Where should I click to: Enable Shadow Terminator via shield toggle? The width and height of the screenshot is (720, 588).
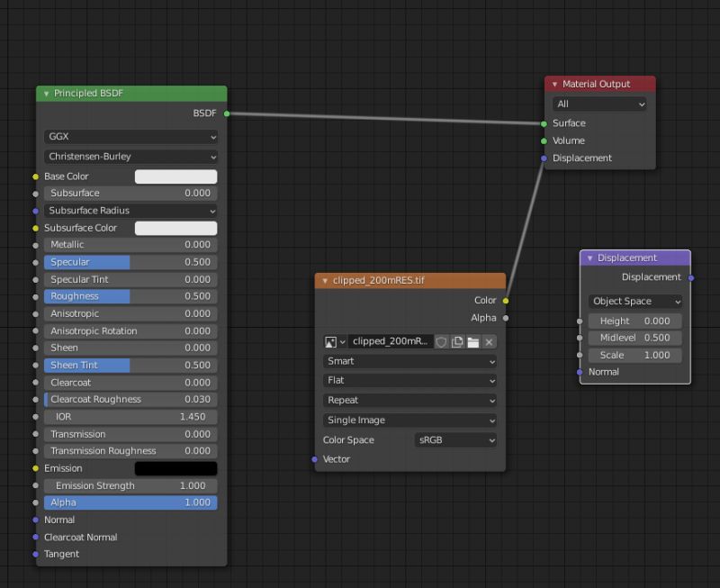tap(441, 341)
